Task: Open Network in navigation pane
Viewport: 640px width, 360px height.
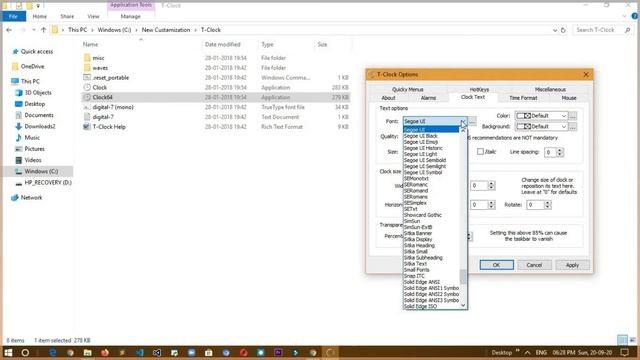Action: [x=31, y=197]
